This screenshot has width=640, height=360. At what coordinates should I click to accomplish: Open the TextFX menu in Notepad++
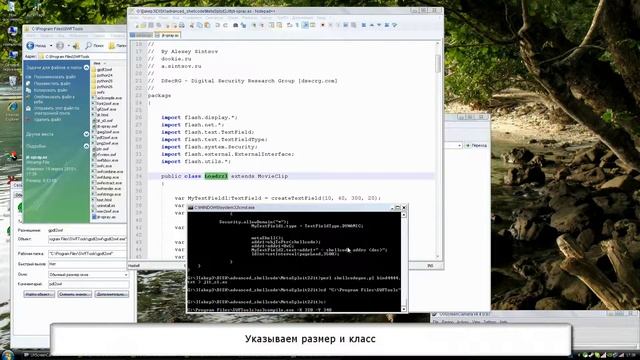pyautogui.click(x=282, y=18)
